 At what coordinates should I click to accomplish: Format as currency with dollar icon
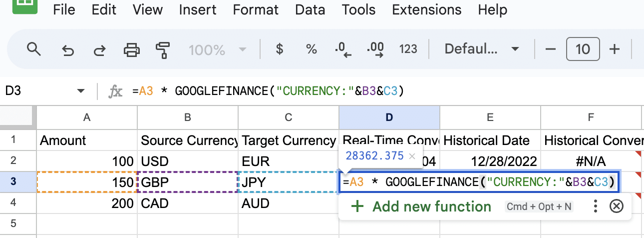(x=280, y=49)
